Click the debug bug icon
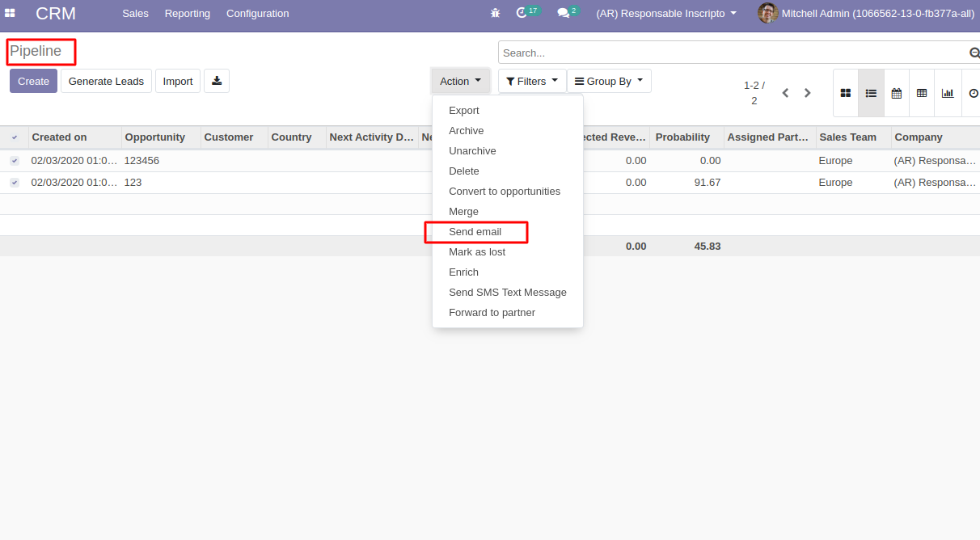 (495, 13)
